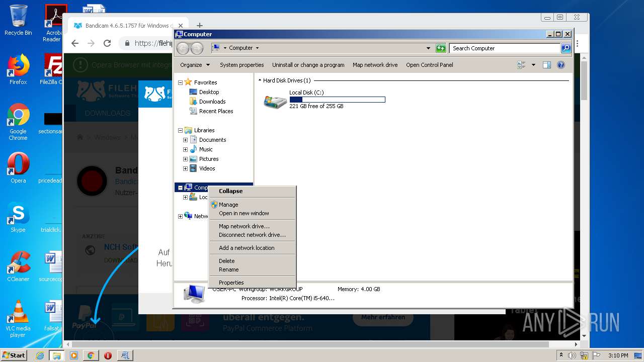The width and height of the screenshot is (644, 362).
Task: Click Open Control Panel
Action: pos(429,65)
